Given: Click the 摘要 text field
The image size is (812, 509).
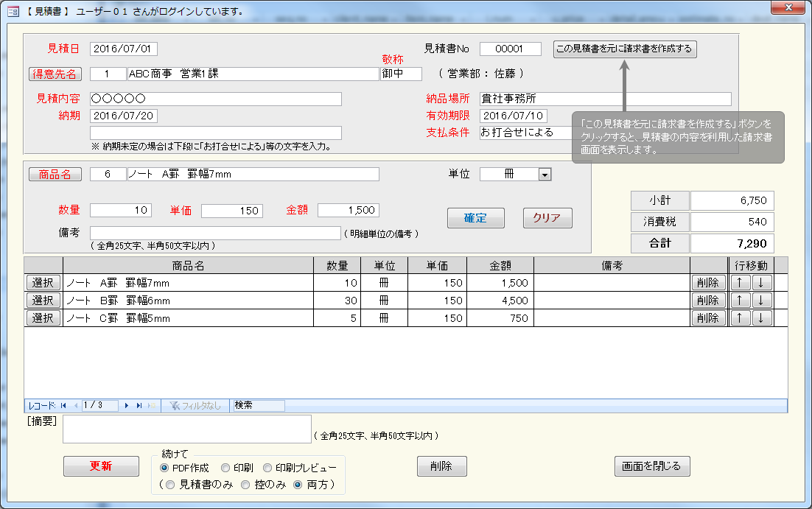Looking at the screenshot, I should (186, 429).
